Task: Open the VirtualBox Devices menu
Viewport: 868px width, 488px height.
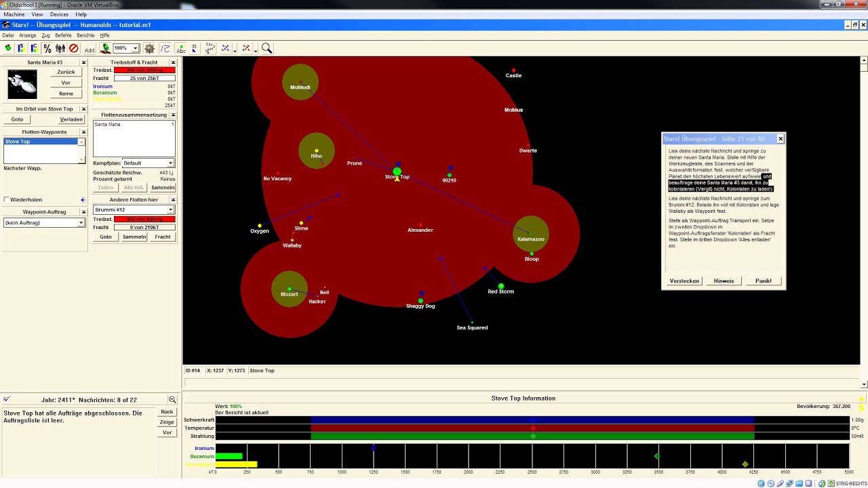Action: point(59,14)
